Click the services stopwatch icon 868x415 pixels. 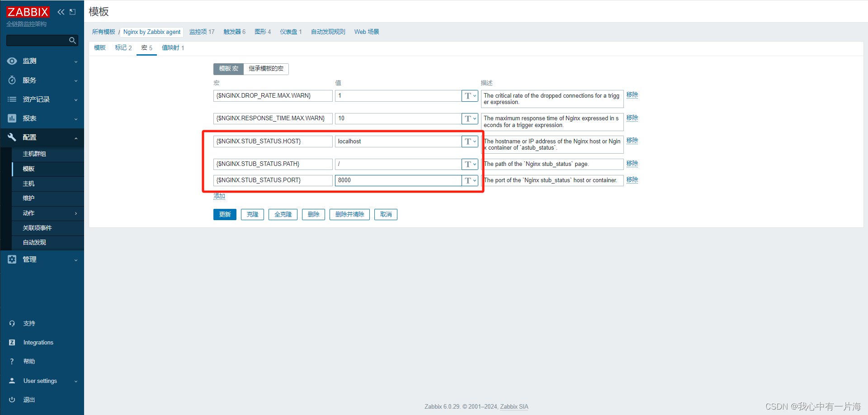click(12, 80)
